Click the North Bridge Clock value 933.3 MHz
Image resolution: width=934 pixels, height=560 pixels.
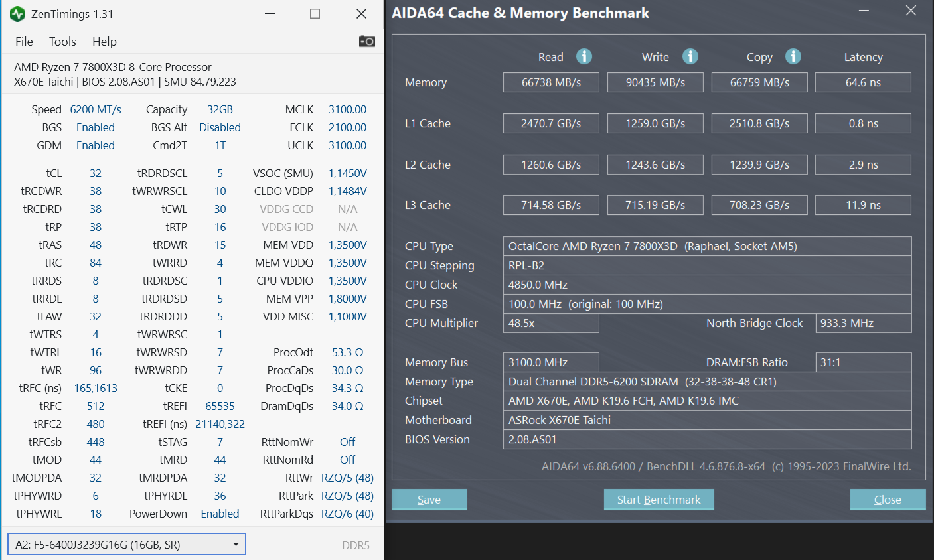[863, 323]
